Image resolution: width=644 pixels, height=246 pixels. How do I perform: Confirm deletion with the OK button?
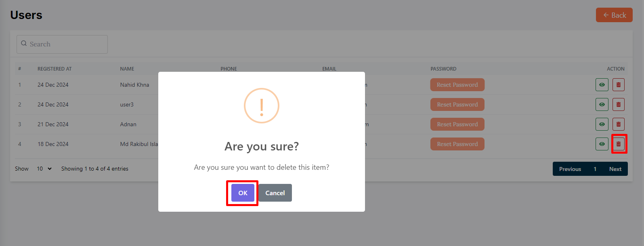coord(243,193)
